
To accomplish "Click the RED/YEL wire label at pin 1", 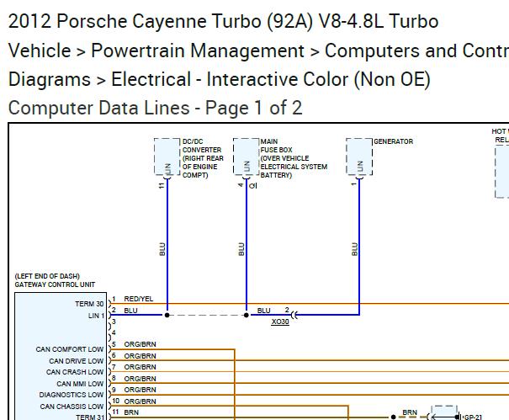I will 138,299.
